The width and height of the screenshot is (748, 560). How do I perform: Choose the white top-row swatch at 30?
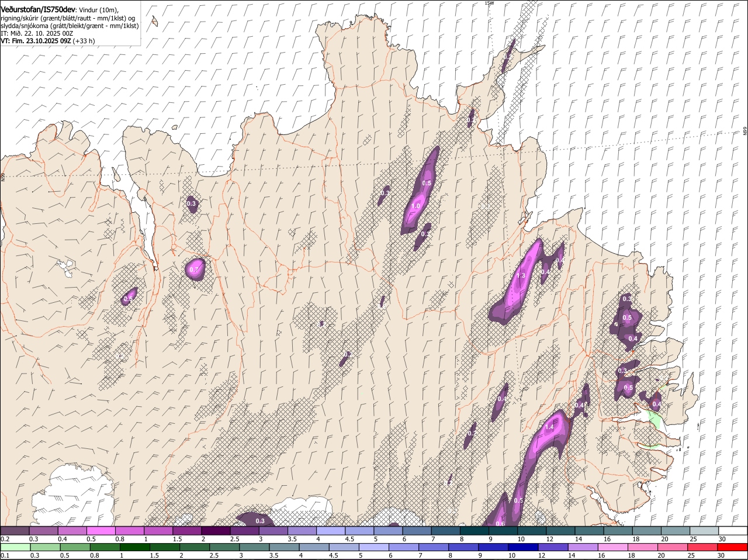coord(733,530)
